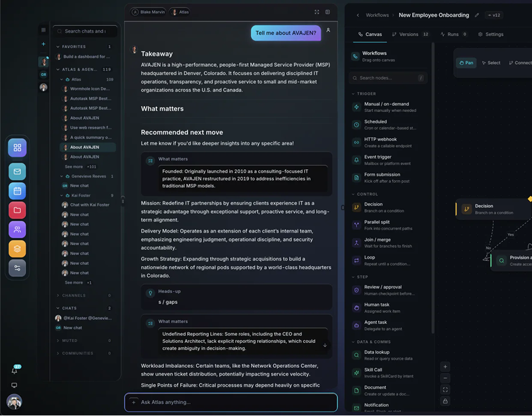Open the v12 version dropdown
The width and height of the screenshot is (532, 416).
[494, 15]
